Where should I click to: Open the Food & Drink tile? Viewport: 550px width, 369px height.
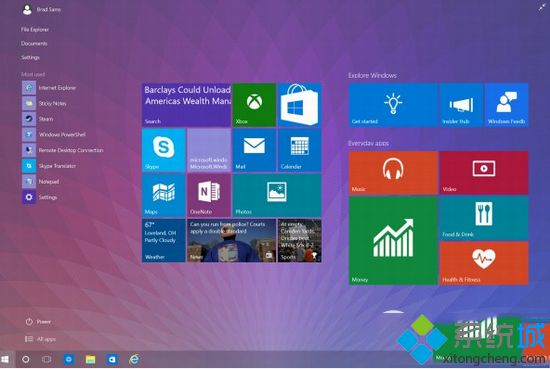[484, 218]
